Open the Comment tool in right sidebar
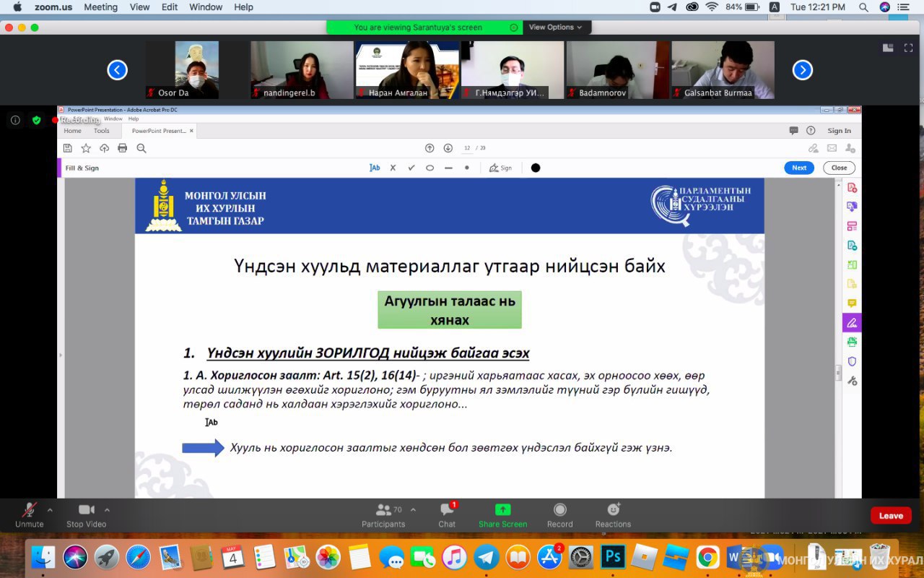Viewport: 924px width, 578px height. coord(852,303)
